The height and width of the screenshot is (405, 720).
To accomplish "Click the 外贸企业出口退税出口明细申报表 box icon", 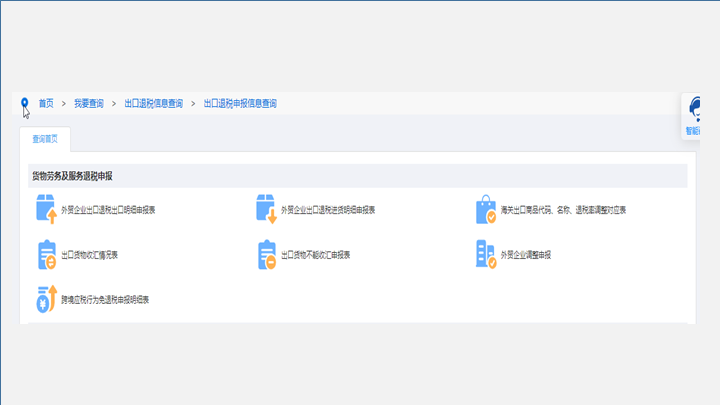I will 46,209.
